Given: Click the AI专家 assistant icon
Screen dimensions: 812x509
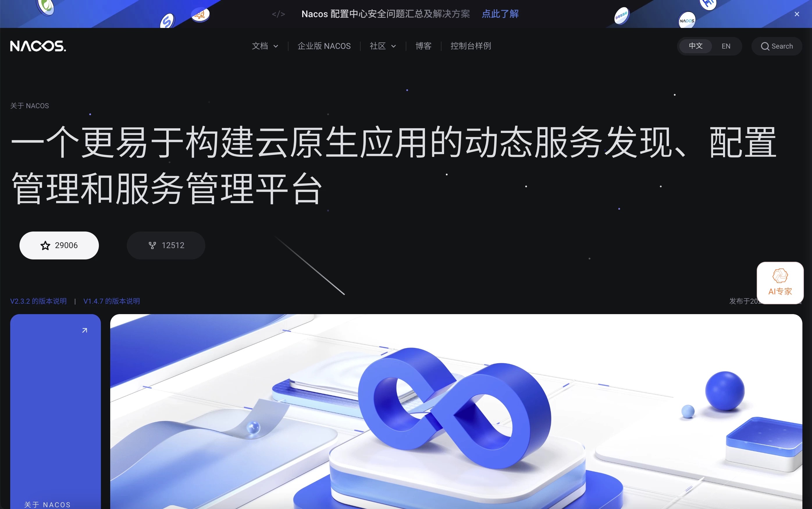Looking at the screenshot, I should [779, 283].
